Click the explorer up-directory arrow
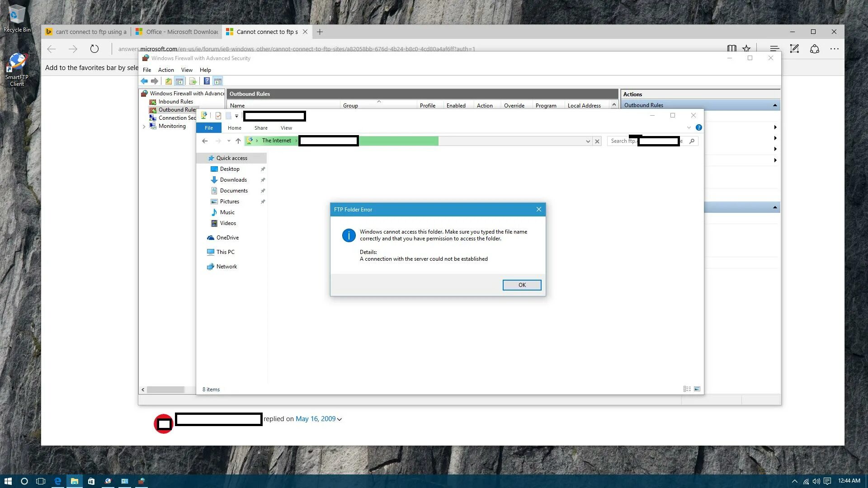 click(238, 141)
